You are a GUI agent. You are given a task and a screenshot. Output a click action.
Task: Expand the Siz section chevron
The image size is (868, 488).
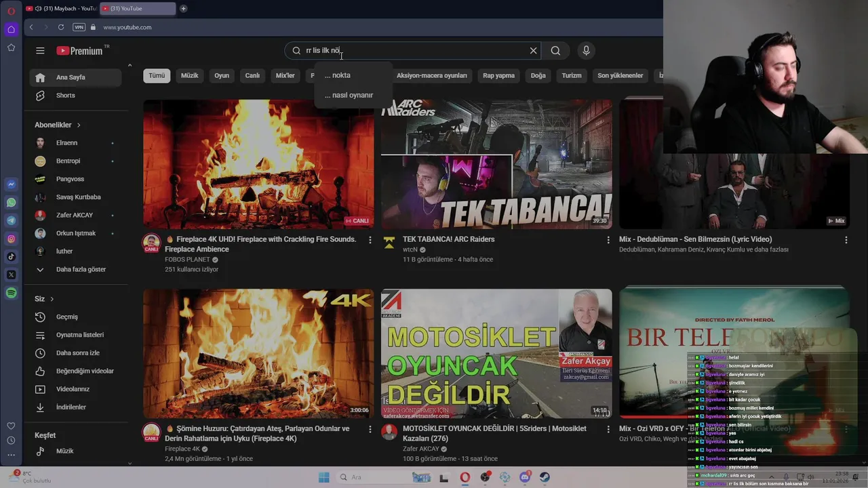[52, 299]
